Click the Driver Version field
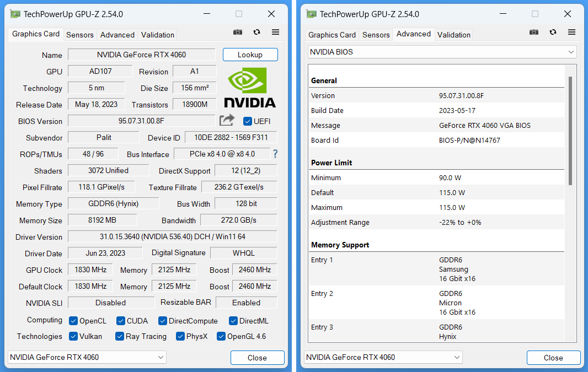 (173, 237)
